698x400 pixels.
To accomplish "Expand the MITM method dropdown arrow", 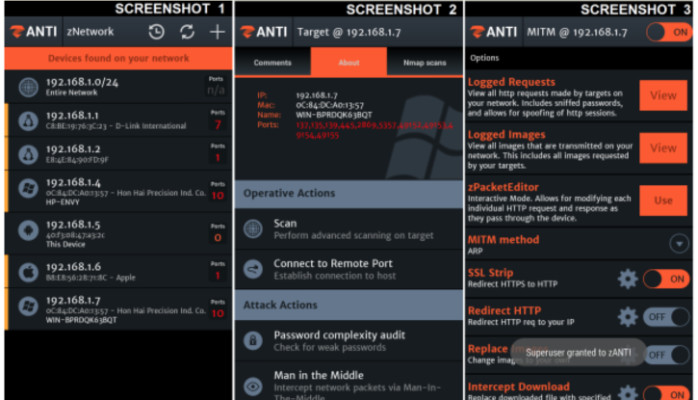I will 679,243.
